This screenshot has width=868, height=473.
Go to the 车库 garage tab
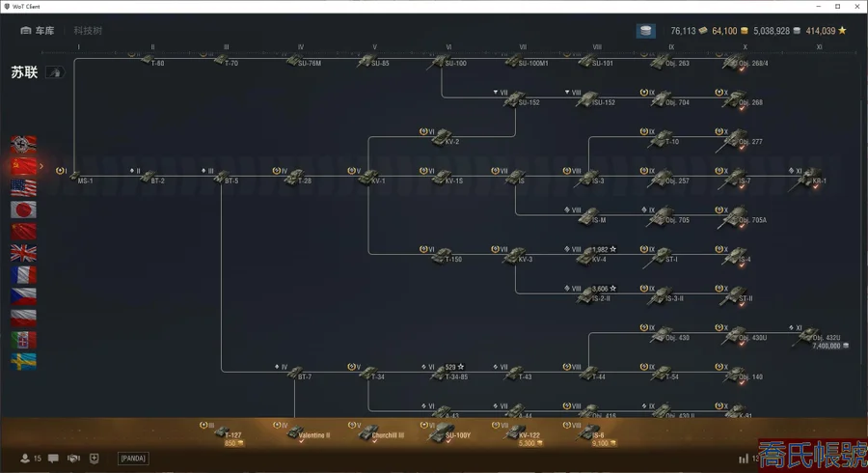[x=38, y=31]
